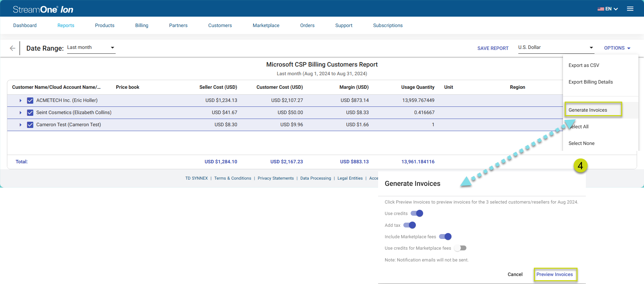
Task: Click Seint Cosmetics customer cost USD $50.00
Action: tap(290, 112)
